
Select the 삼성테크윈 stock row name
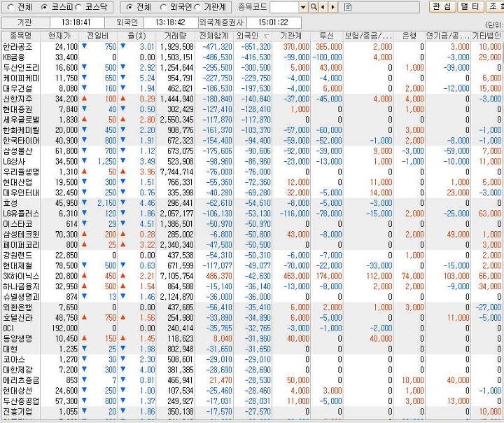click(x=21, y=234)
